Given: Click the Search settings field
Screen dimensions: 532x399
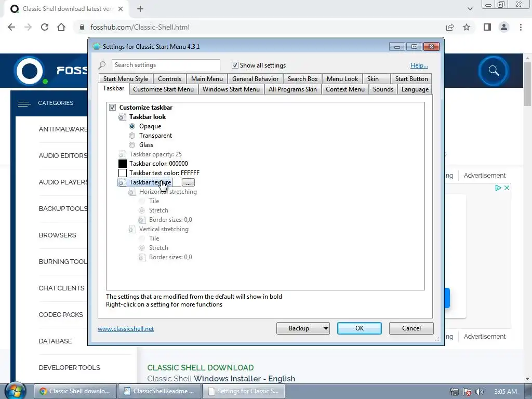Looking at the screenshot, I should click(x=166, y=65).
